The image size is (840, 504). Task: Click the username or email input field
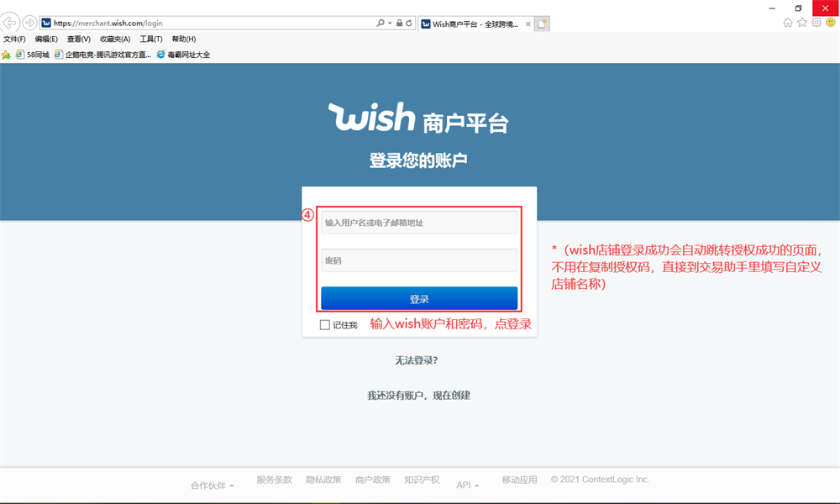pyautogui.click(x=419, y=223)
